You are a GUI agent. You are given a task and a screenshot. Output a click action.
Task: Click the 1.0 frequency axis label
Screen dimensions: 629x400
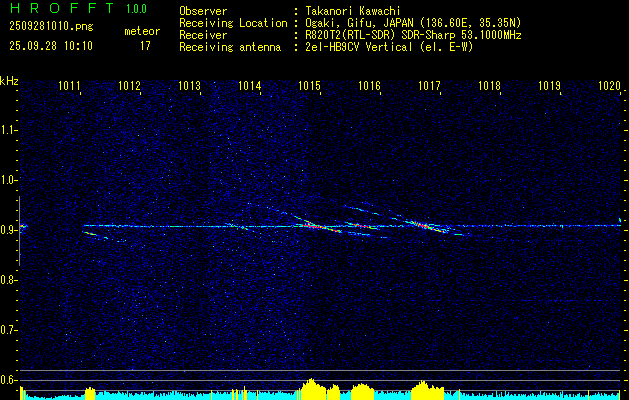[x=8, y=180]
